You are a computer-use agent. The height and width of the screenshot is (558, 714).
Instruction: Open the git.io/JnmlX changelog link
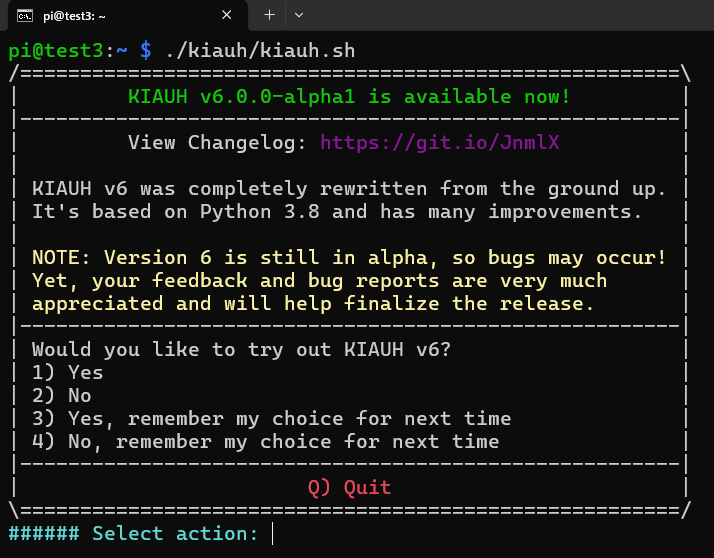(439, 143)
